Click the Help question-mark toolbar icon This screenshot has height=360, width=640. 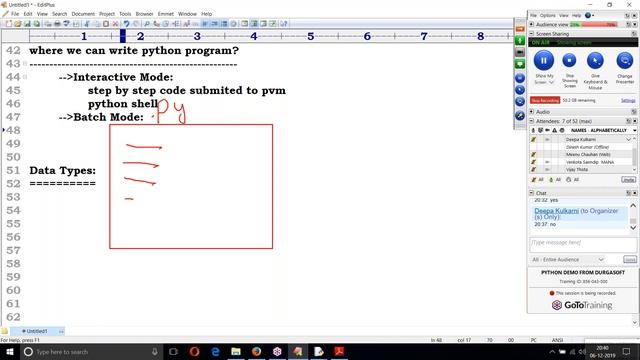click(x=284, y=24)
